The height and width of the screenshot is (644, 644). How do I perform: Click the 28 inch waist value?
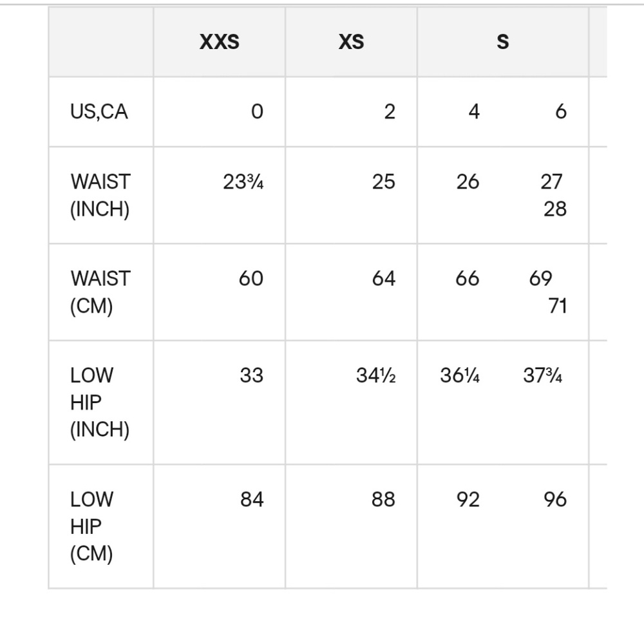coord(554,209)
